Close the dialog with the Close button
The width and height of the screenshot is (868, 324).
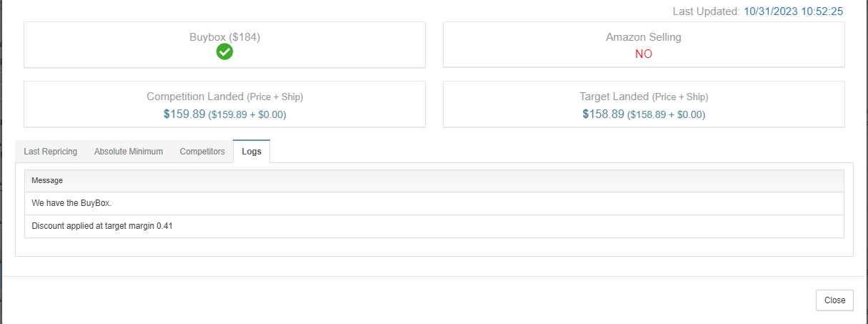tap(834, 300)
